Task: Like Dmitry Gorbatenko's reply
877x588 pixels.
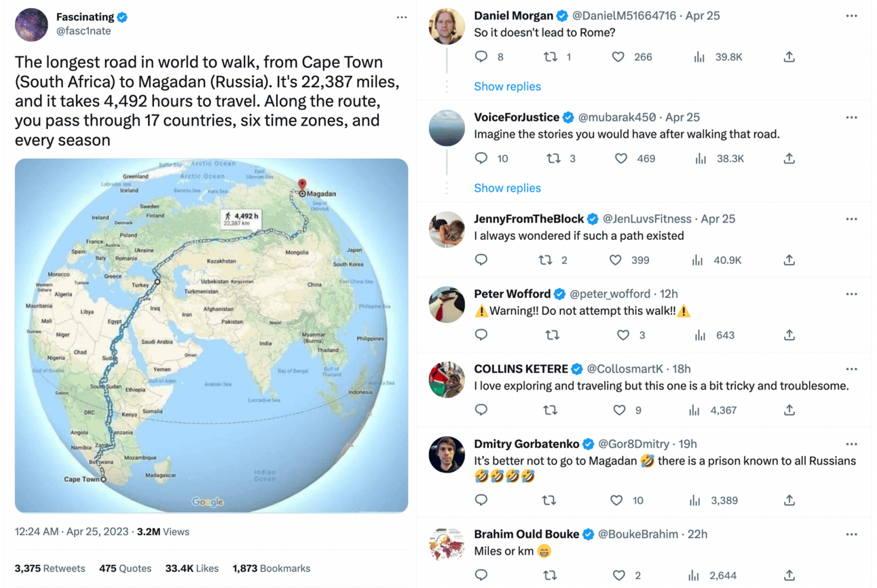Action: tap(616, 500)
